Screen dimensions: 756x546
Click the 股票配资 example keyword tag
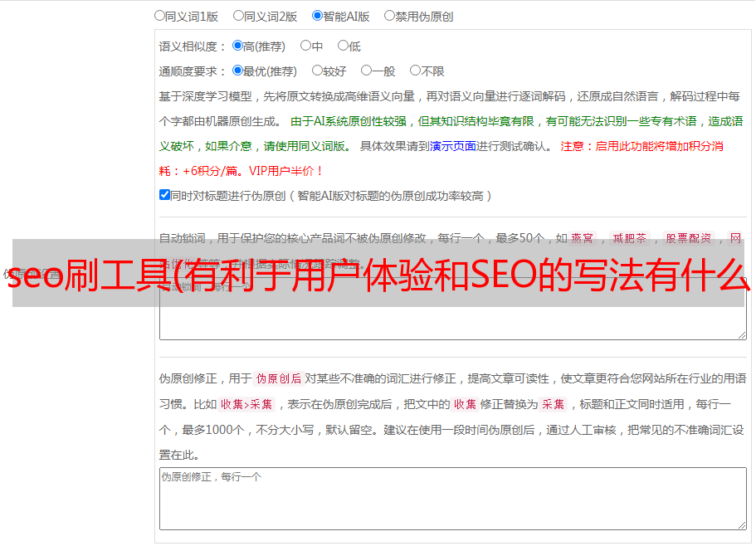coord(689,238)
